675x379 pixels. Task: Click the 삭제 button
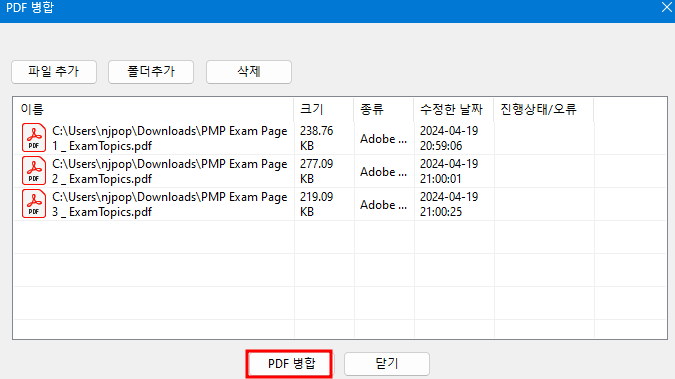pos(249,71)
